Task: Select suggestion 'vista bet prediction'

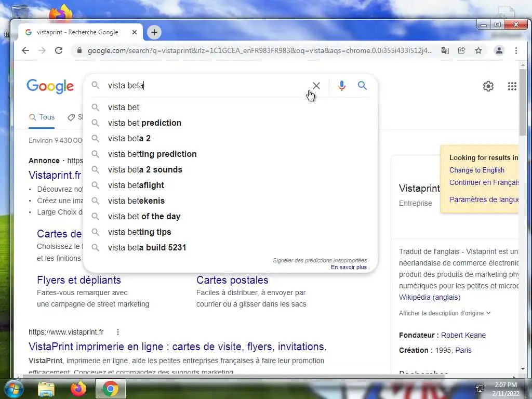Action: click(230, 123)
